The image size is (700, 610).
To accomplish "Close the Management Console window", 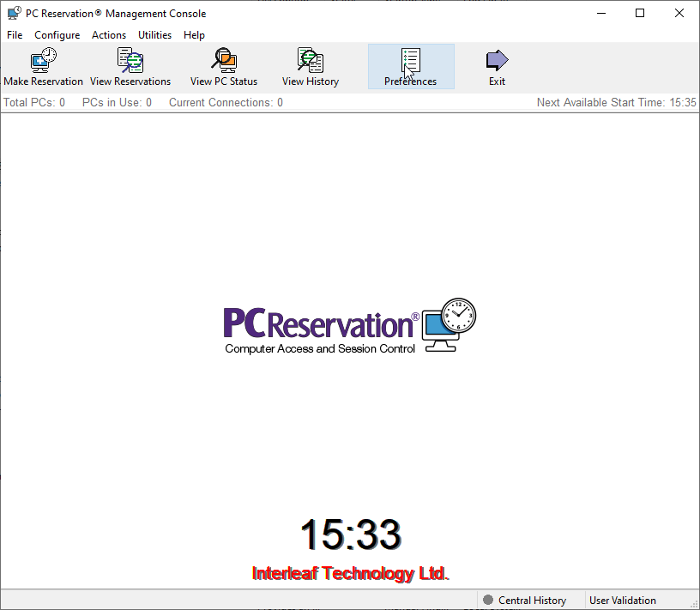I will point(679,14).
